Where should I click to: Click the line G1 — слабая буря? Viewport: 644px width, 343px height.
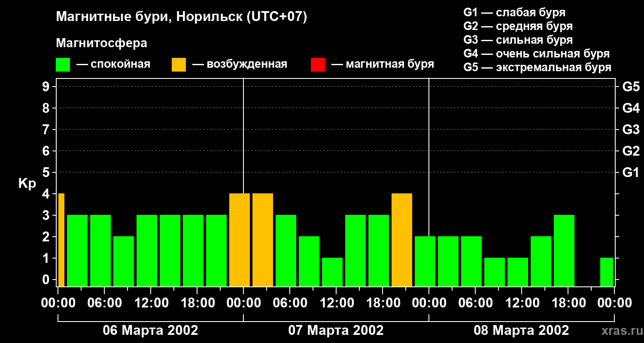[514, 12]
